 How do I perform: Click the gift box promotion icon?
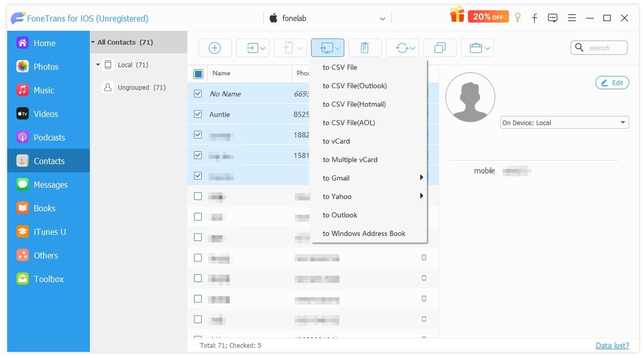(457, 15)
